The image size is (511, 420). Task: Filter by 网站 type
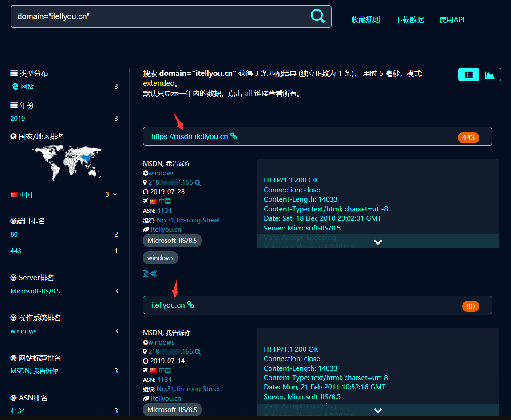point(28,87)
